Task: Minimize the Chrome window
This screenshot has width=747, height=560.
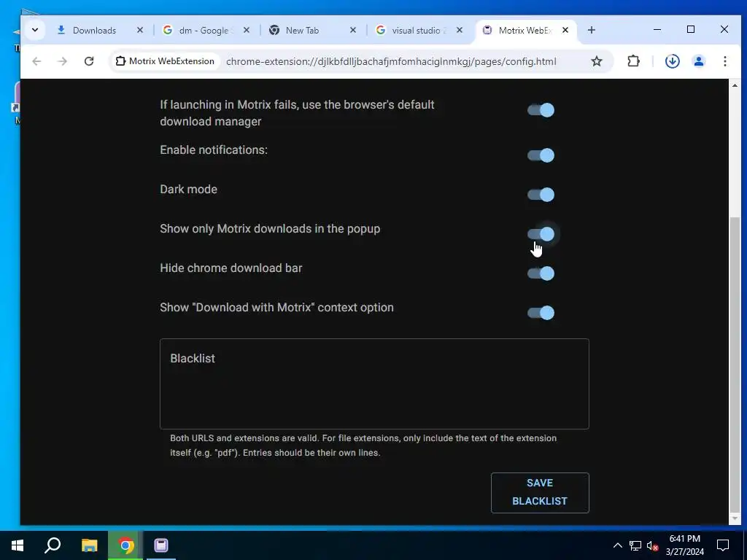Action: [x=657, y=29]
